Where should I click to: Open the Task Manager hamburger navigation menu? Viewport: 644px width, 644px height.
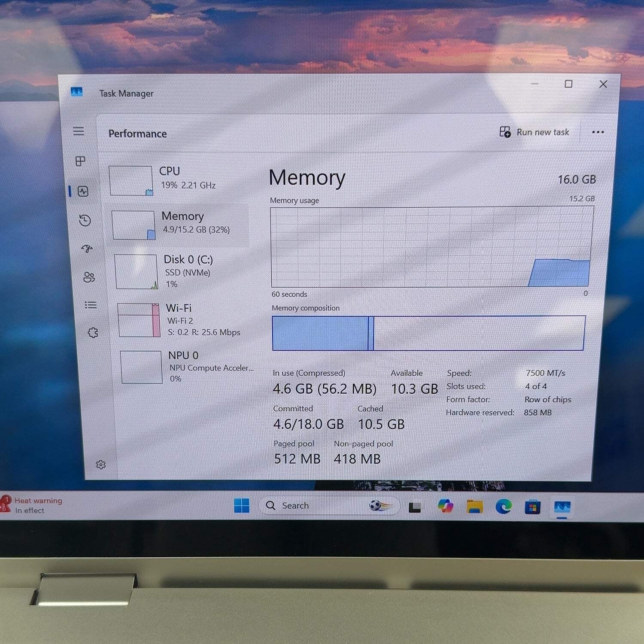click(x=78, y=131)
